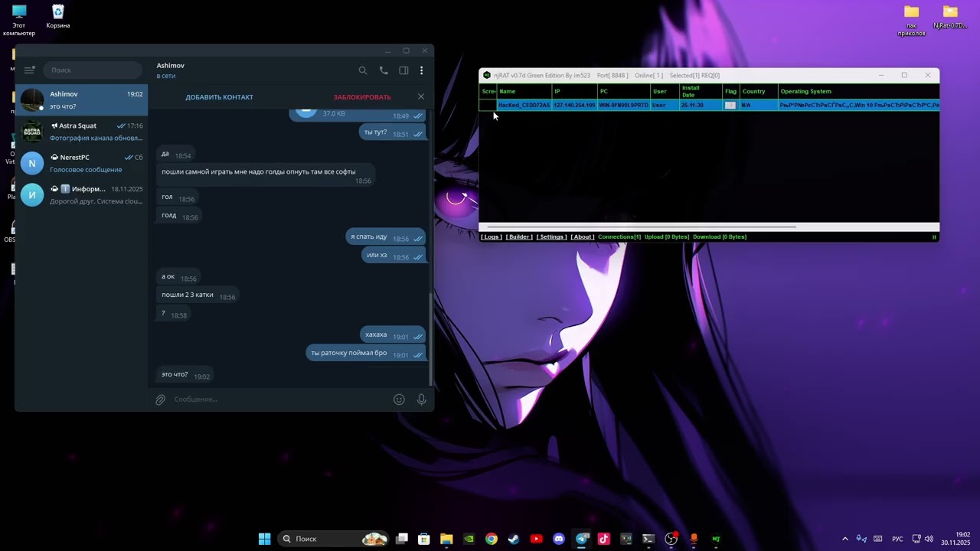Image resolution: width=980 pixels, height=551 pixels.
Task: Expand the system tray hidden icons chevron
Action: click(845, 539)
